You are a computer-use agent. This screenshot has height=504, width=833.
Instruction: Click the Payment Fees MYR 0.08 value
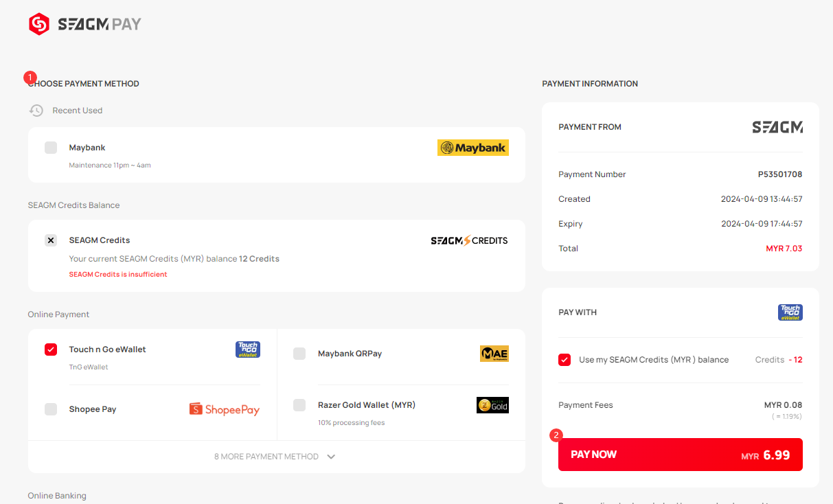point(784,405)
